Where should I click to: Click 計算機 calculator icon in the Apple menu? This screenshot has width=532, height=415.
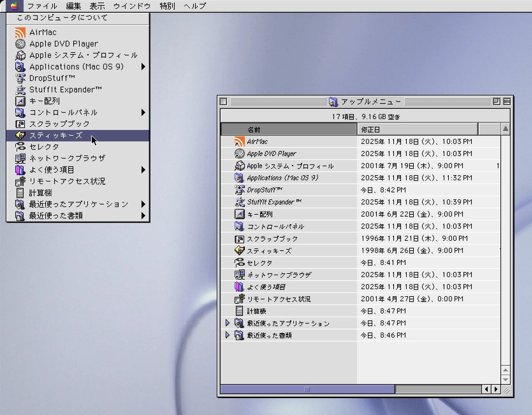click(x=20, y=193)
